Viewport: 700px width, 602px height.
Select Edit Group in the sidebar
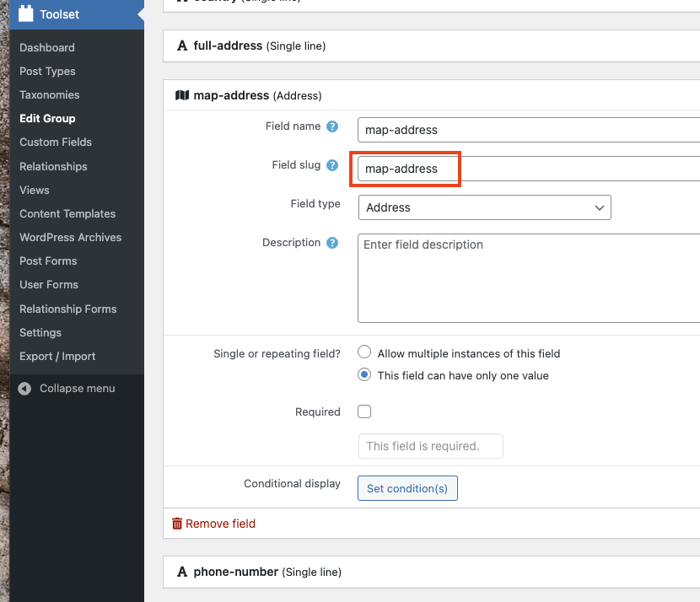coord(47,119)
